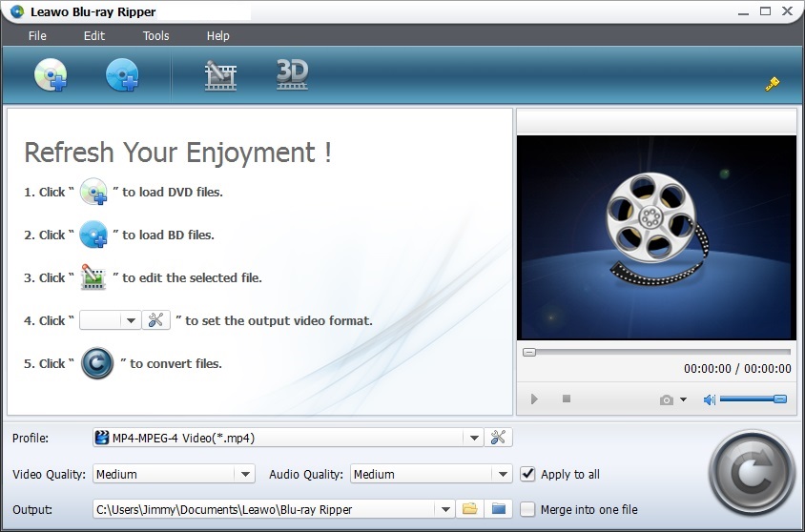Click the Load DVD toolbar icon
Viewport: 805px width, 532px height.
(x=51, y=74)
